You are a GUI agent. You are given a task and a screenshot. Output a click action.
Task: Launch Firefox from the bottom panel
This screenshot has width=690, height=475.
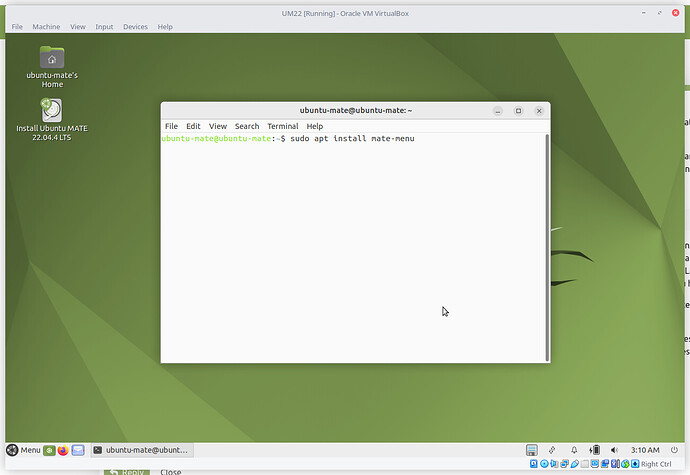[x=63, y=450]
